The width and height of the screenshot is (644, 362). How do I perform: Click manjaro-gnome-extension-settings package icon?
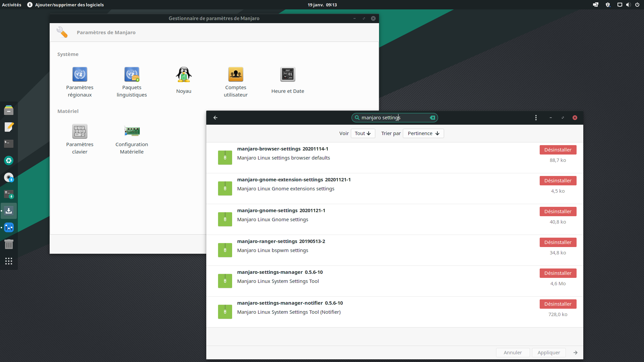[x=225, y=188]
